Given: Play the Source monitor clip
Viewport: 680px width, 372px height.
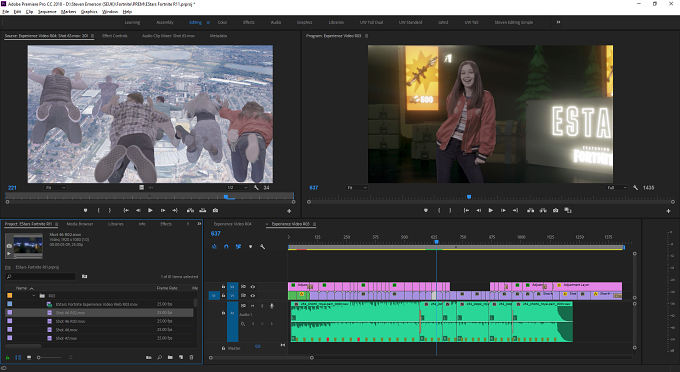Looking at the screenshot, I should [x=150, y=210].
